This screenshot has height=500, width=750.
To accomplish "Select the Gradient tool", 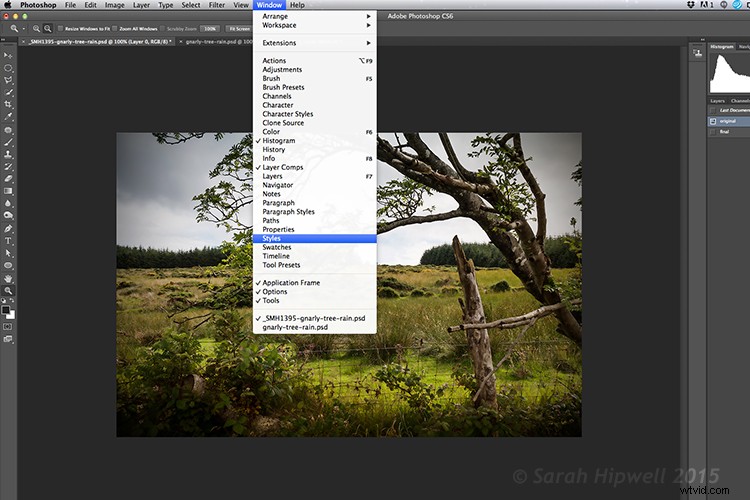I will (8, 191).
